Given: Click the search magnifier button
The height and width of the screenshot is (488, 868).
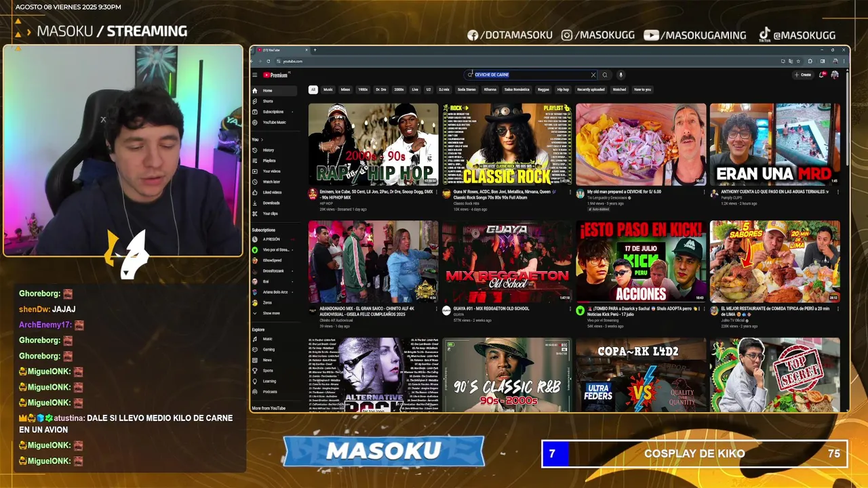Looking at the screenshot, I should [605, 75].
